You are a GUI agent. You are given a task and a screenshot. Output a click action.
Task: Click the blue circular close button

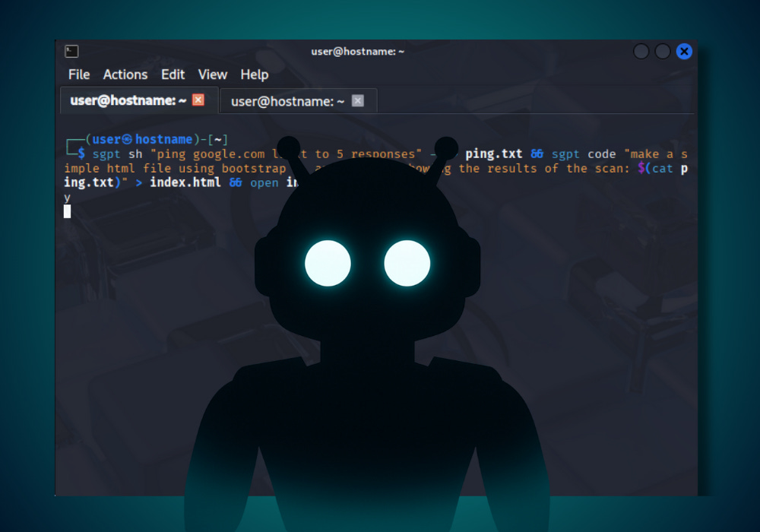pos(683,51)
